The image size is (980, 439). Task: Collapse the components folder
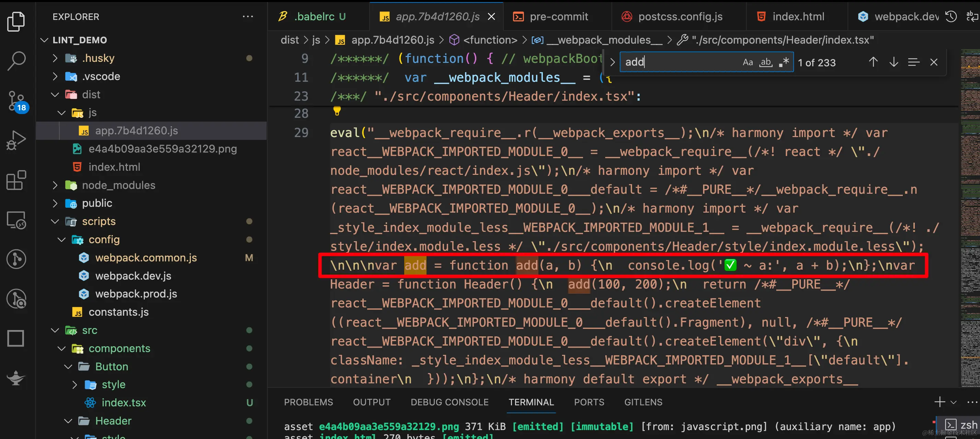(62, 348)
